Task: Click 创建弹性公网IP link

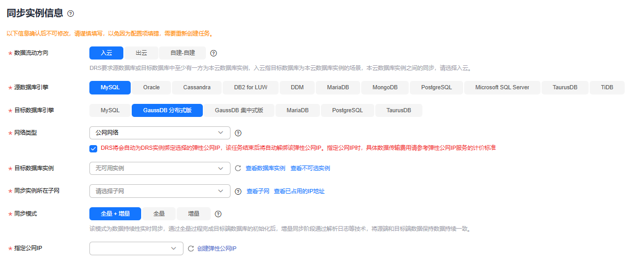Action: (x=217, y=249)
